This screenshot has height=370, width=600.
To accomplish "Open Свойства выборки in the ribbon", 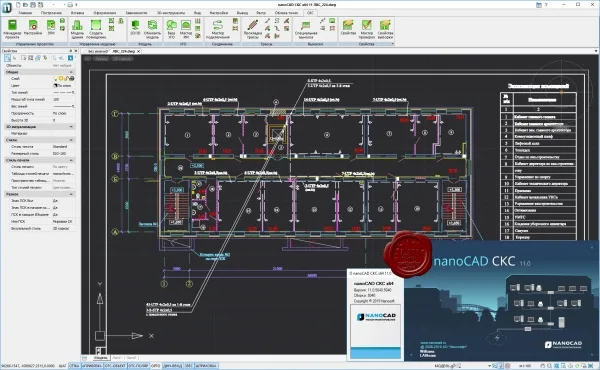I will [385, 29].
